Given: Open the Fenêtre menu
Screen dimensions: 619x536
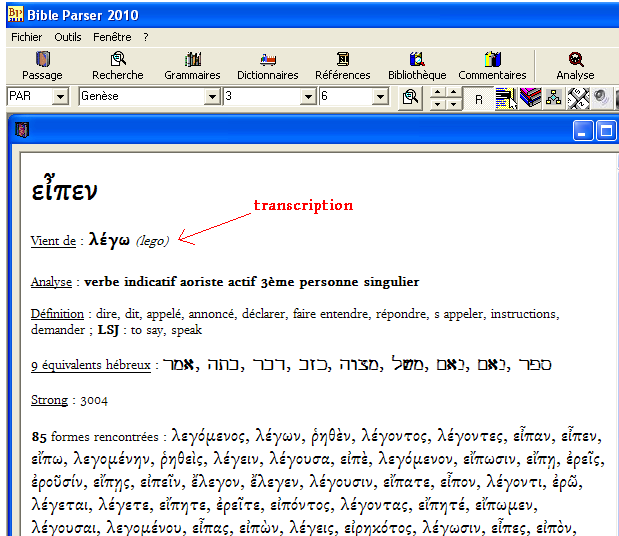Looking at the screenshot, I should click(112, 37).
